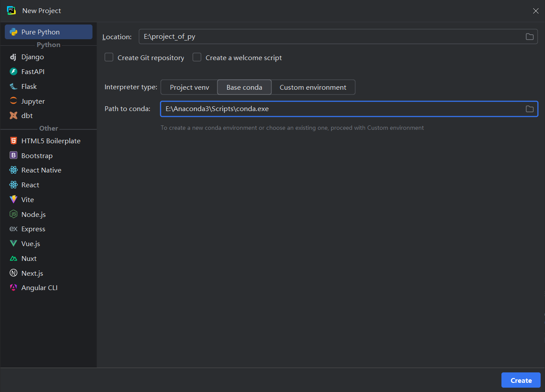Enable the Create Git repository checkbox
This screenshot has width=545, height=392.
pos(109,57)
